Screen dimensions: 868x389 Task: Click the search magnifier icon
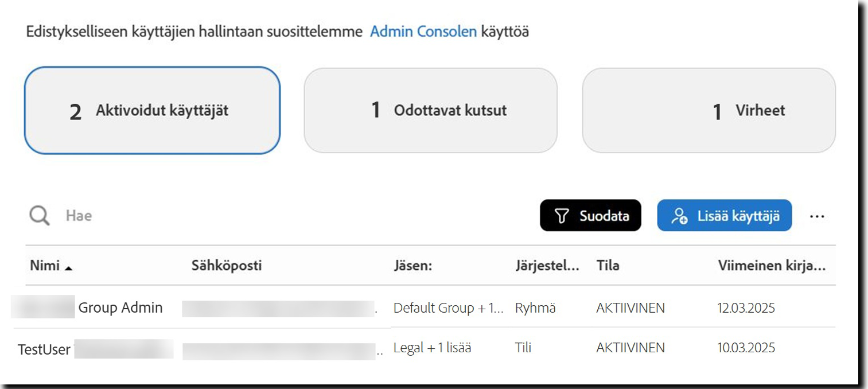click(40, 216)
